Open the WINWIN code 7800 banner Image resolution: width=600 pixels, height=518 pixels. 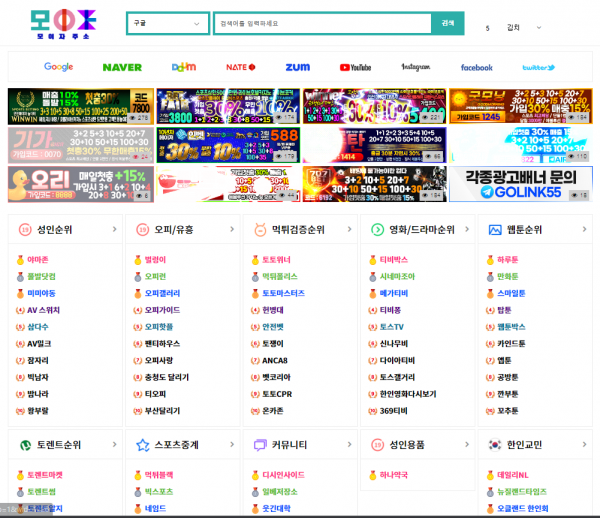[x=81, y=106]
